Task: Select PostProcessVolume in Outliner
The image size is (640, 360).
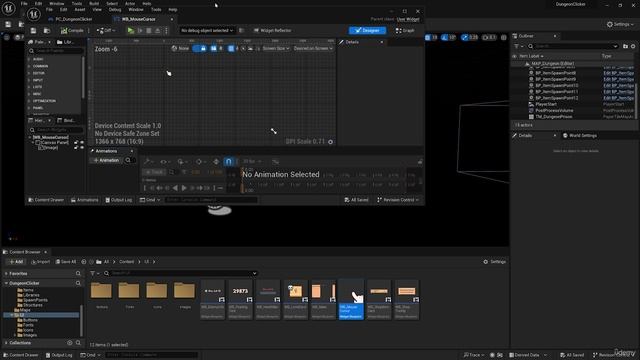Action: (x=554, y=111)
